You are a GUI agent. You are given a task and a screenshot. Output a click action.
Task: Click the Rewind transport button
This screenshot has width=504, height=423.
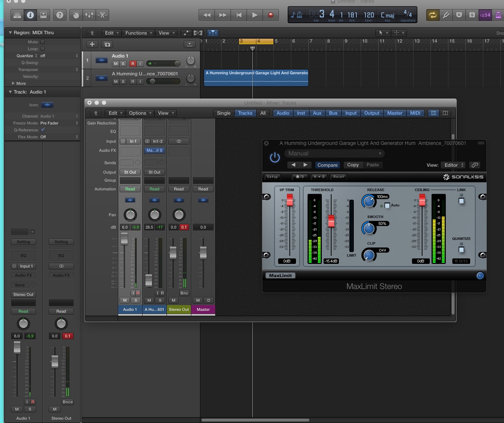[207, 15]
